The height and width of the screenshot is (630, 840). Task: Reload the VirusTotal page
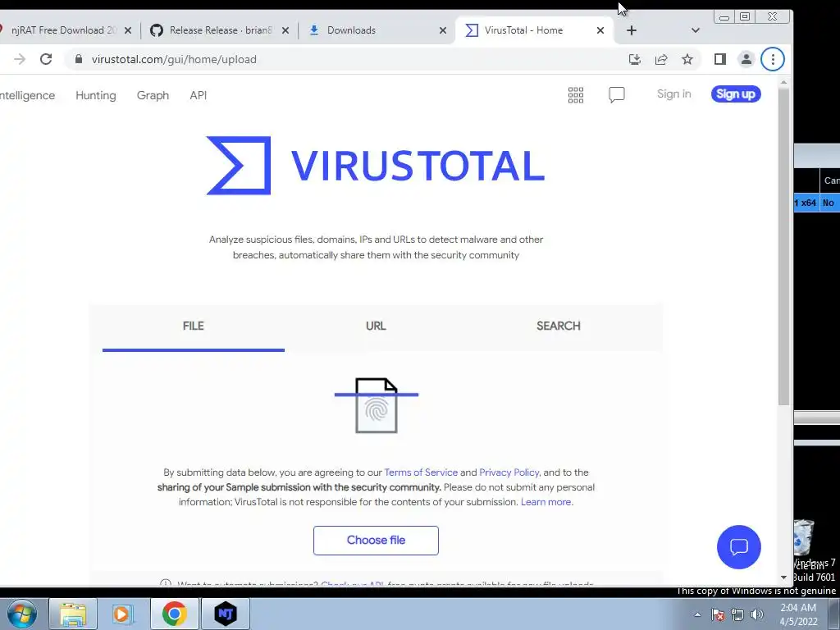[46, 59]
